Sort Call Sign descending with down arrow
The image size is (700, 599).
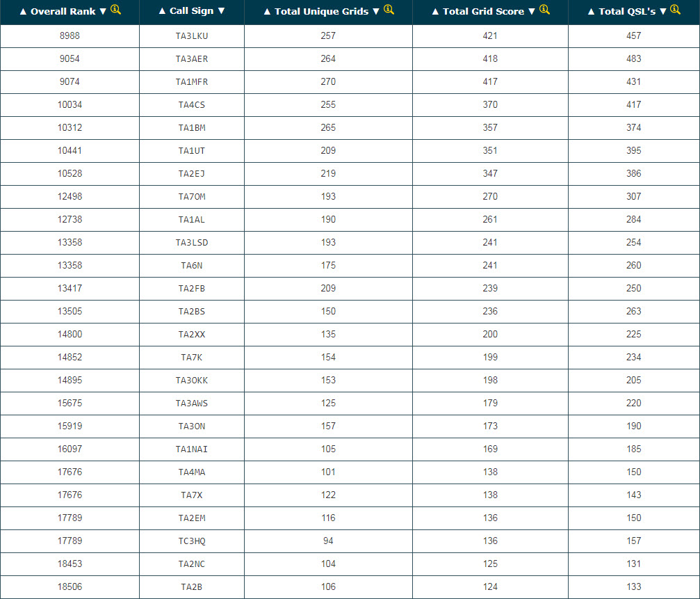222,11
